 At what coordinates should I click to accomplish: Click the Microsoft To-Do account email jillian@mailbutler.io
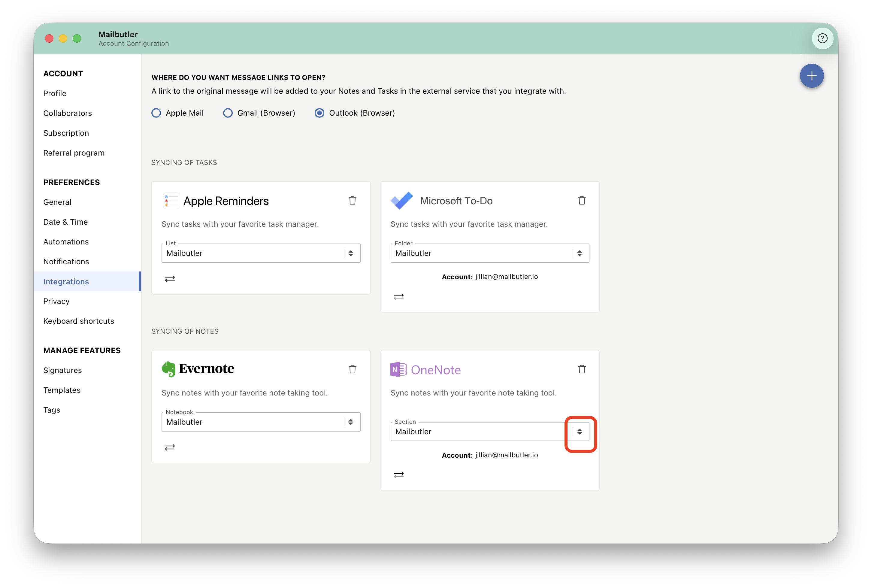pos(507,277)
